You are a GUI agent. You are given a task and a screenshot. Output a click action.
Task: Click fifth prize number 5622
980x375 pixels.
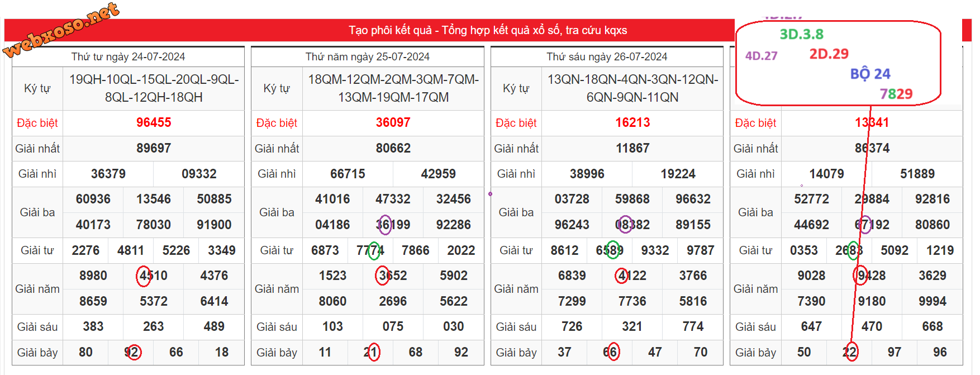pos(454,301)
